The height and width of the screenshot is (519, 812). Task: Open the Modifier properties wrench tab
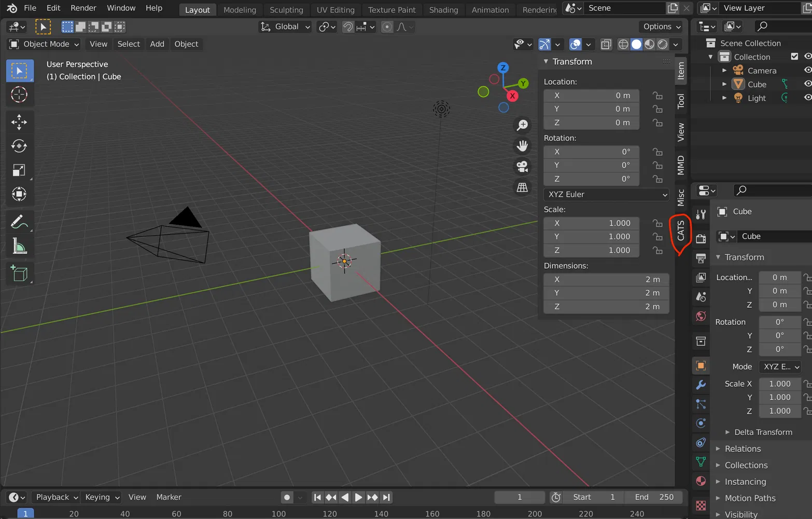pos(701,385)
